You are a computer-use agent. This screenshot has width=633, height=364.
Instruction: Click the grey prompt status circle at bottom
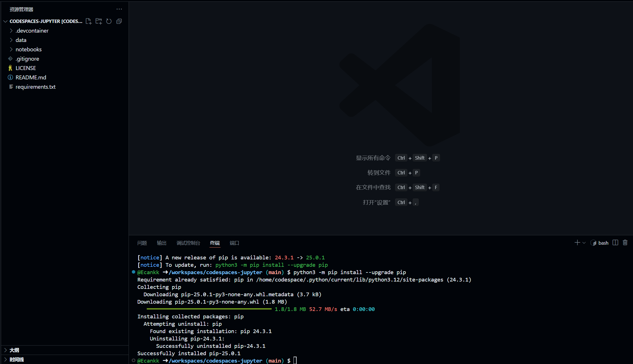tap(133, 360)
